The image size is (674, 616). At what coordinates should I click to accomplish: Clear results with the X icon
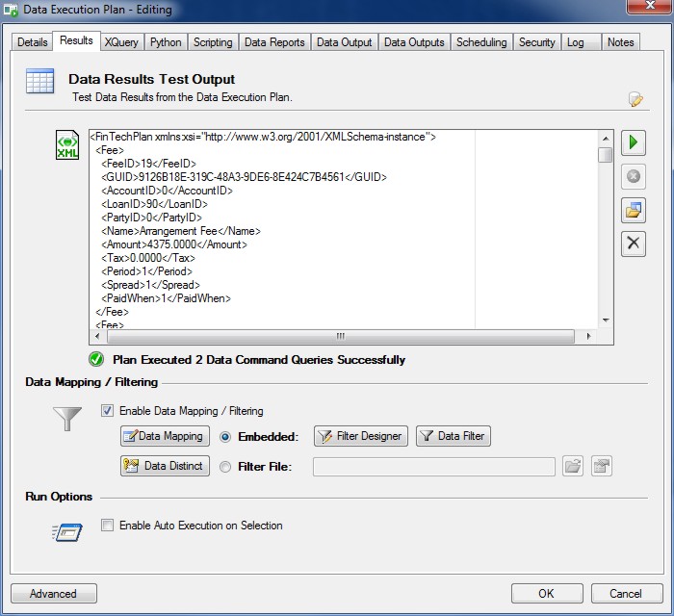point(633,243)
